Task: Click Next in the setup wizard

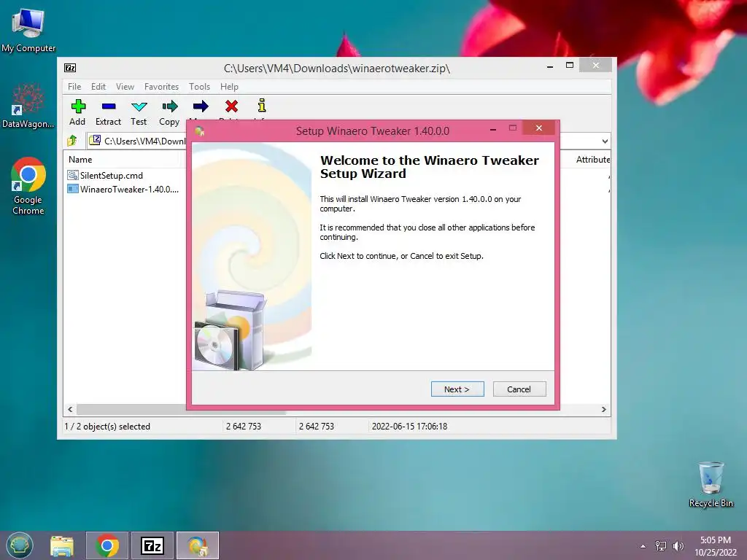Action: pyautogui.click(x=457, y=389)
